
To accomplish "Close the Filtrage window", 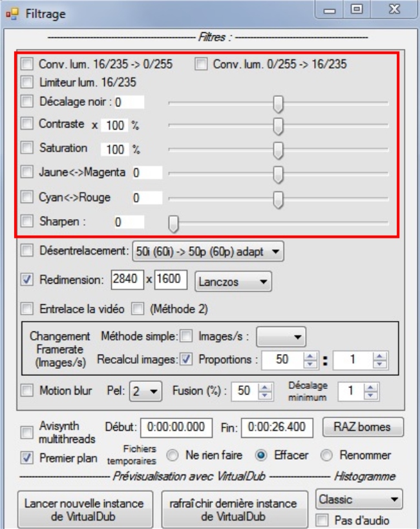I will pyautogui.click(x=394, y=10).
